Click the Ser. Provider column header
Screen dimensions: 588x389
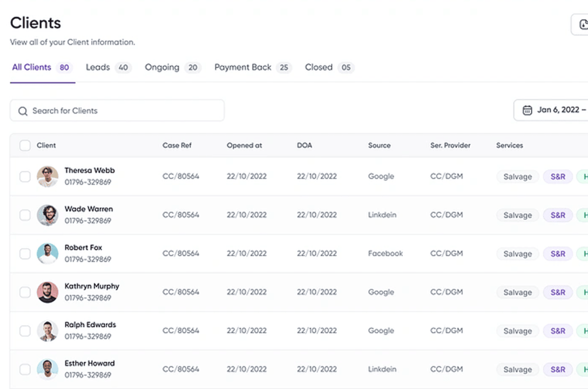[x=450, y=145]
